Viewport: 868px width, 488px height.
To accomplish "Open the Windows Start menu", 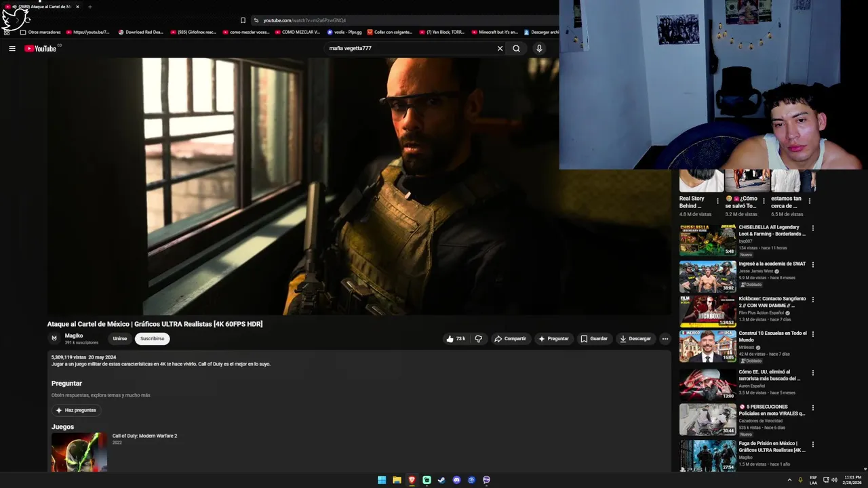I will pyautogui.click(x=382, y=480).
